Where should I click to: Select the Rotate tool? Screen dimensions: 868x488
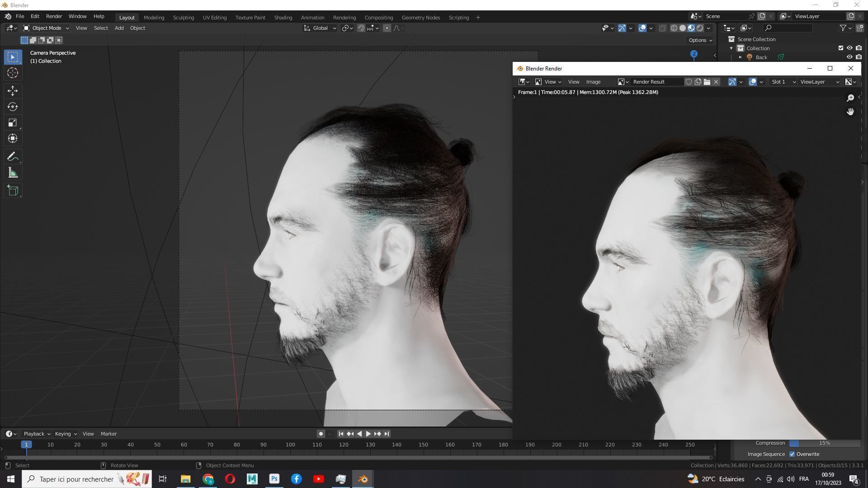tap(13, 107)
